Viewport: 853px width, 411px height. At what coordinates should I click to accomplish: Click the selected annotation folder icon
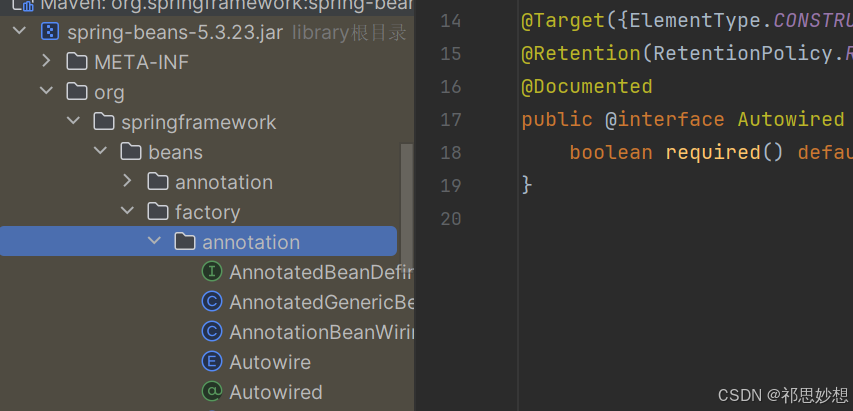point(185,241)
